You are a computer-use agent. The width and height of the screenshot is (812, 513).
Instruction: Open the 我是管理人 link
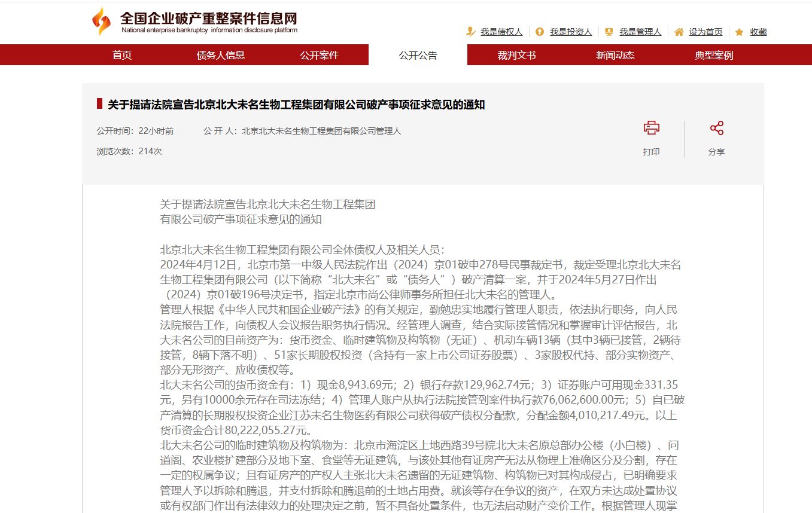[x=640, y=32]
